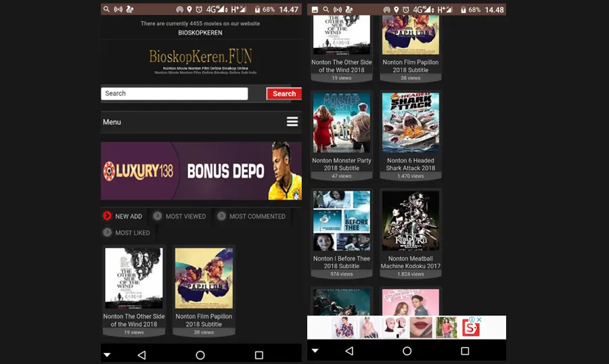Tap the keyboard-hide down arrow on left screen
This screenshot has height=364, width=609.
(107, 355)
